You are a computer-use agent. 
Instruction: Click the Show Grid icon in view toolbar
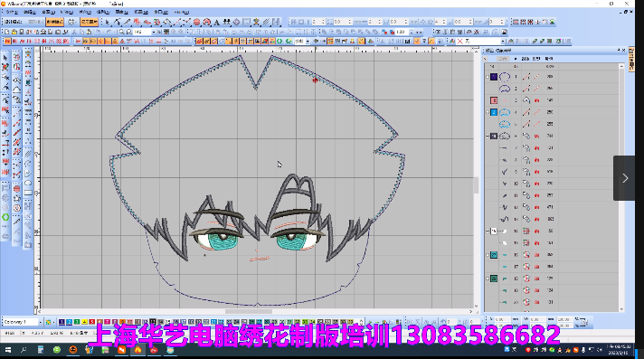(243, 41)
